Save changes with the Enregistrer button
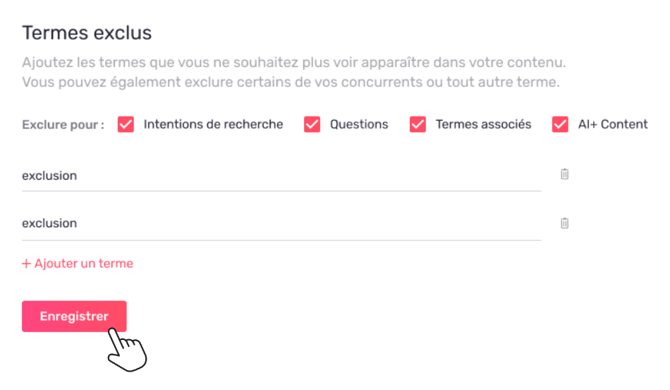Screen dimensions: 670x390 [x=74, y=316]
